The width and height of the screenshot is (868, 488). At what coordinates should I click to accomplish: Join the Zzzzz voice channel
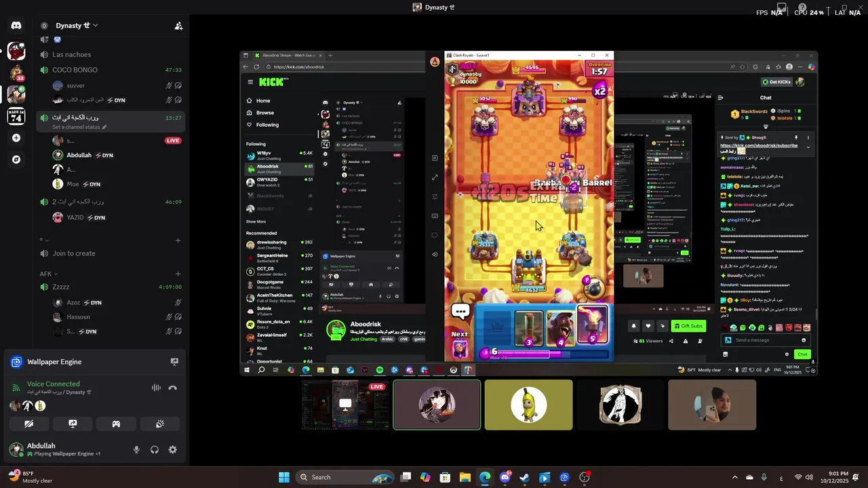(x=111, y=287)
